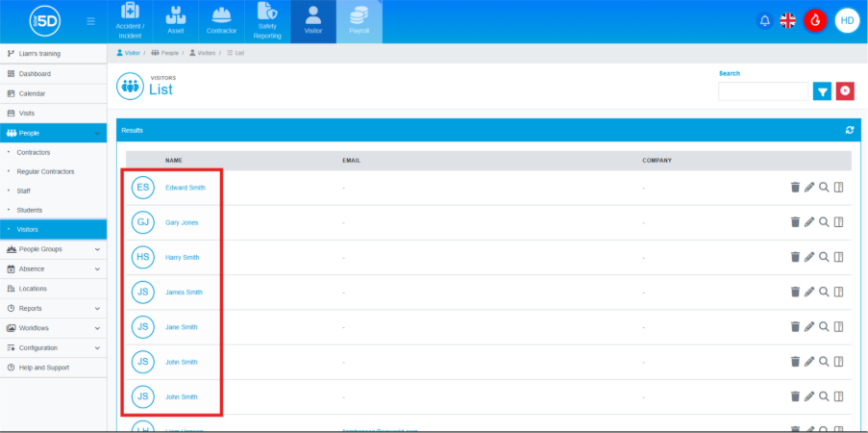Viewport: 868px width, 433px height.
Task: Open Jane Smith's book icon
Action: [x=838, y=326]
